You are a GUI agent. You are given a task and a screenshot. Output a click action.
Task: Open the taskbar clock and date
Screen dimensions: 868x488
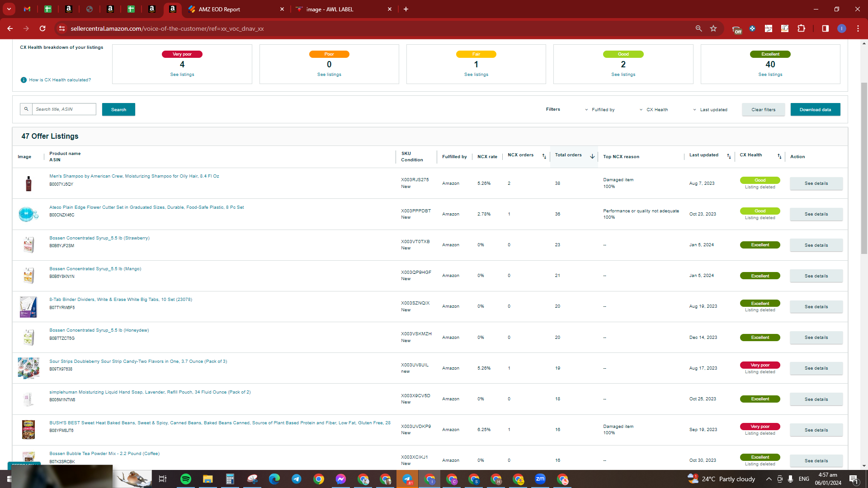(x=828, y=479)
